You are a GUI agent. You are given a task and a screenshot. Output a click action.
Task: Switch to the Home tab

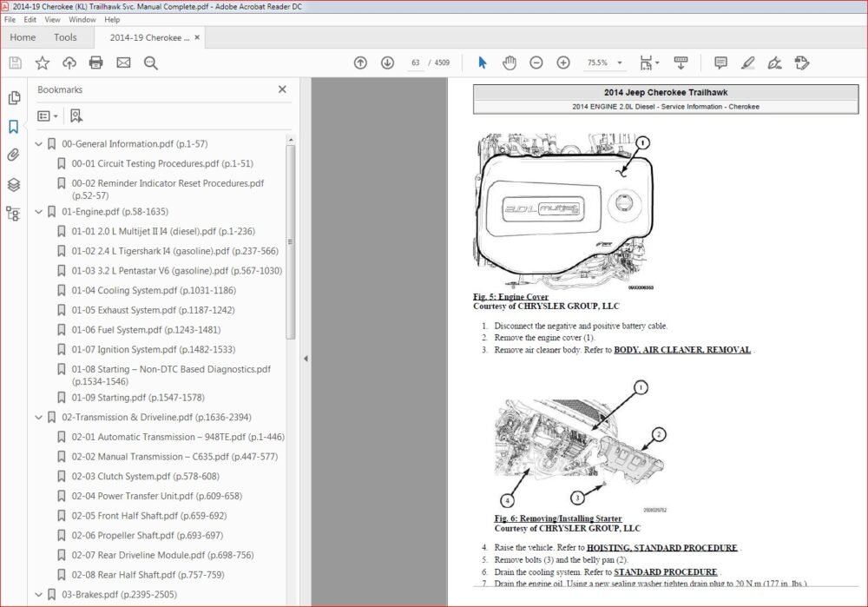click(x=23, y=37)
